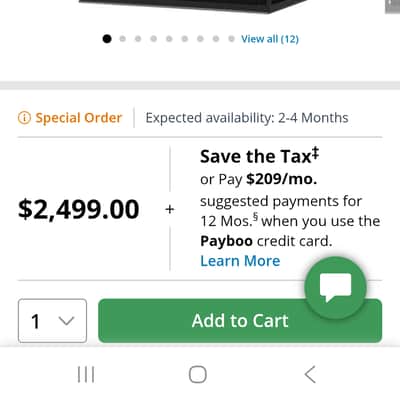This screenshot has height=400, width=400.
Task: Tap the Android back arrow icon
Action: (x=310, y=374)
